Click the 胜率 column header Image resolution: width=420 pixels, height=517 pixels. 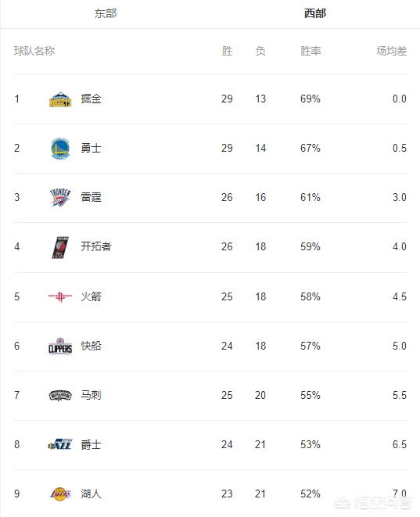click(x=311, y=51)
